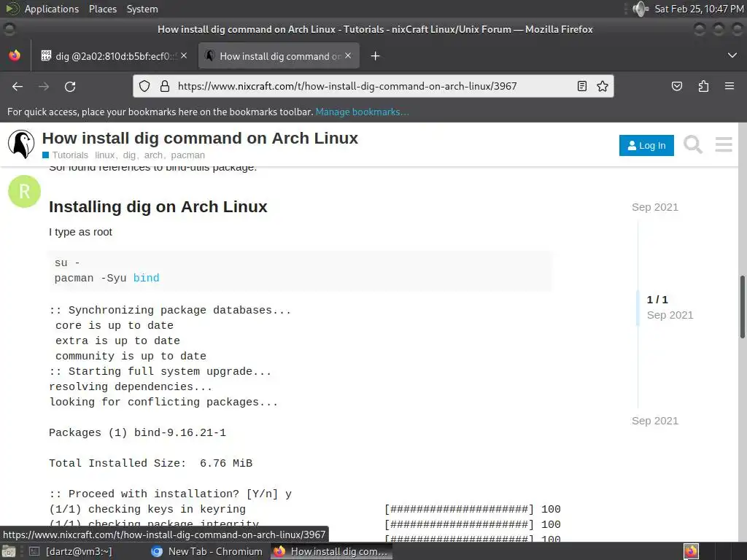Open the dartz@vm3 terminal taskbar item

pos(71,551)
